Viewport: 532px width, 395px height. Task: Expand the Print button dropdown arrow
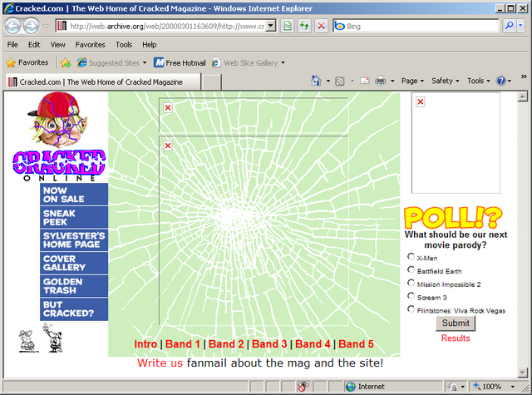[x=392, y=81]
